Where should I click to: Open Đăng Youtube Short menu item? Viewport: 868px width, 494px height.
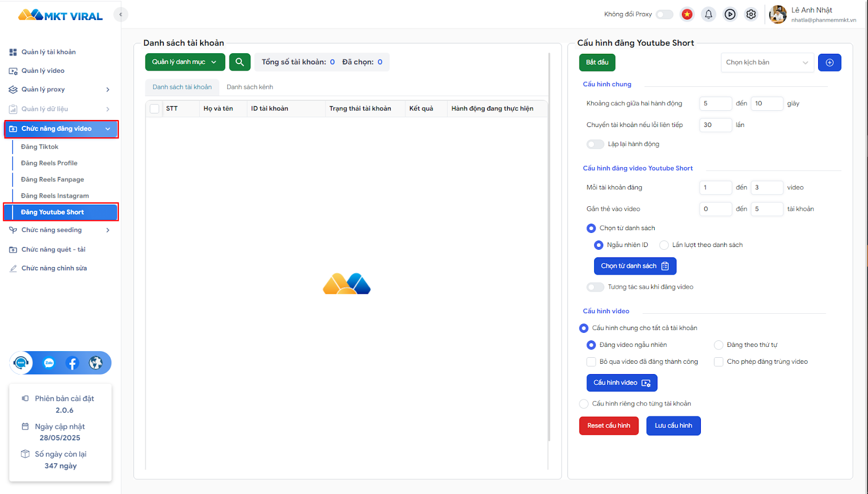[61, 212]
